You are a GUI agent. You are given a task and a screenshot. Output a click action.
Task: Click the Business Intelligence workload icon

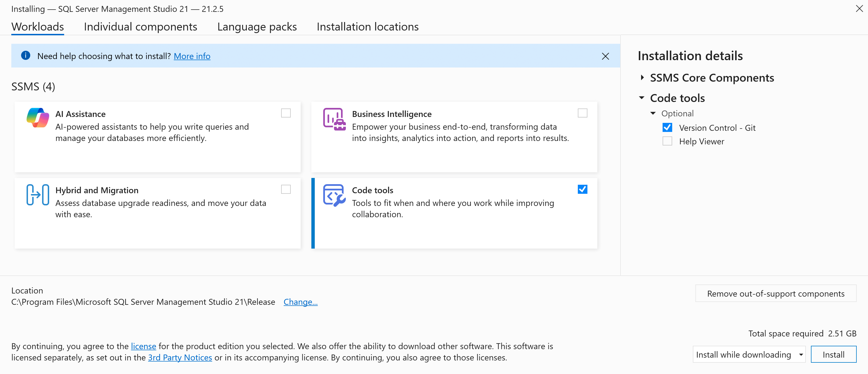tap(334, 119)
